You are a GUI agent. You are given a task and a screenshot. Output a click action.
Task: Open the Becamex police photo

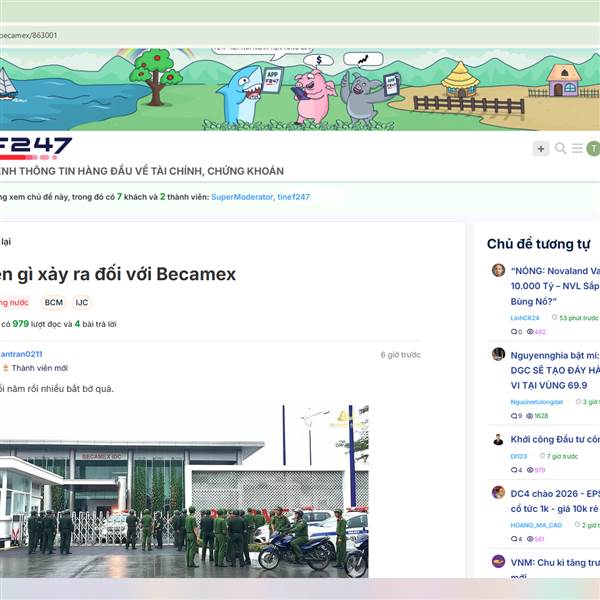point(184,491)
